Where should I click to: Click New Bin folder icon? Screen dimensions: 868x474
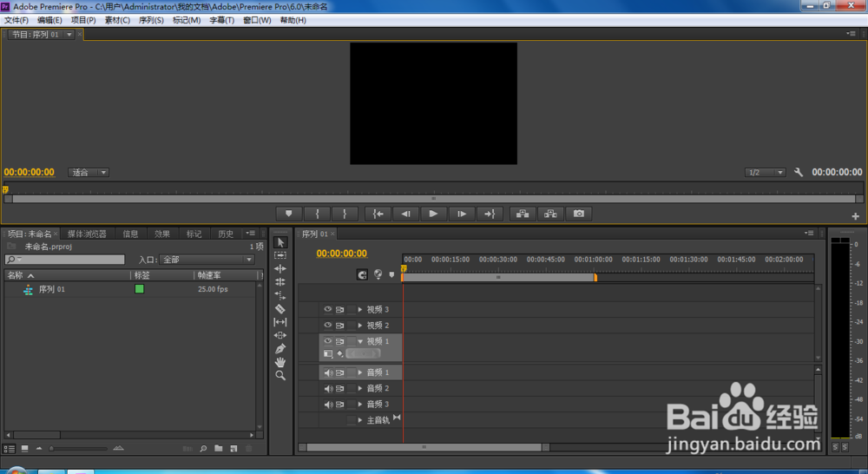tap(219, 449)
